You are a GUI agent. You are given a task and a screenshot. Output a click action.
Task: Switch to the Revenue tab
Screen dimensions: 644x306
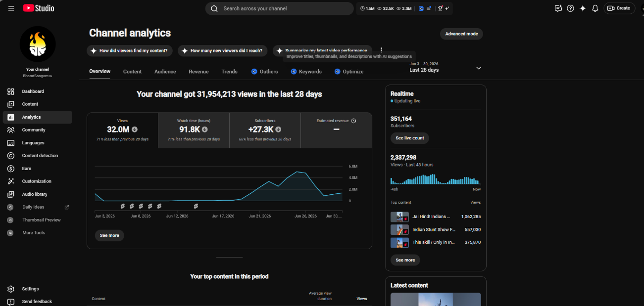coord(198,72)
